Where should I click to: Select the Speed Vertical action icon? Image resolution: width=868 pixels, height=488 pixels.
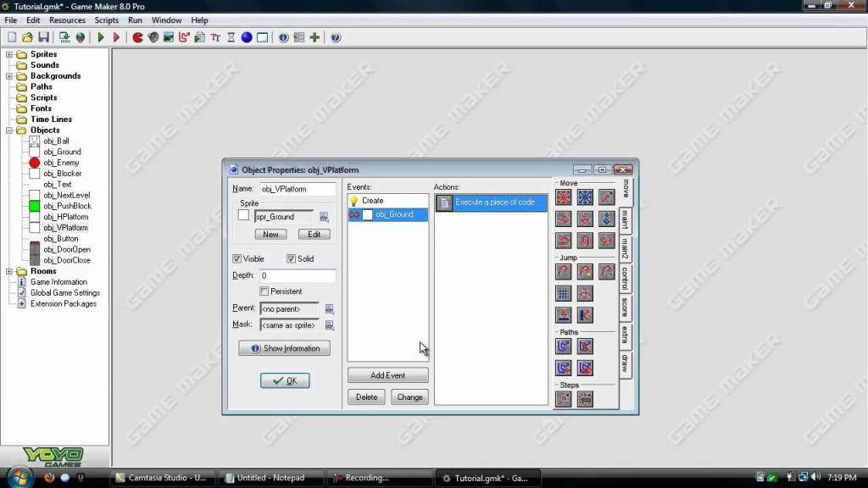585,219
